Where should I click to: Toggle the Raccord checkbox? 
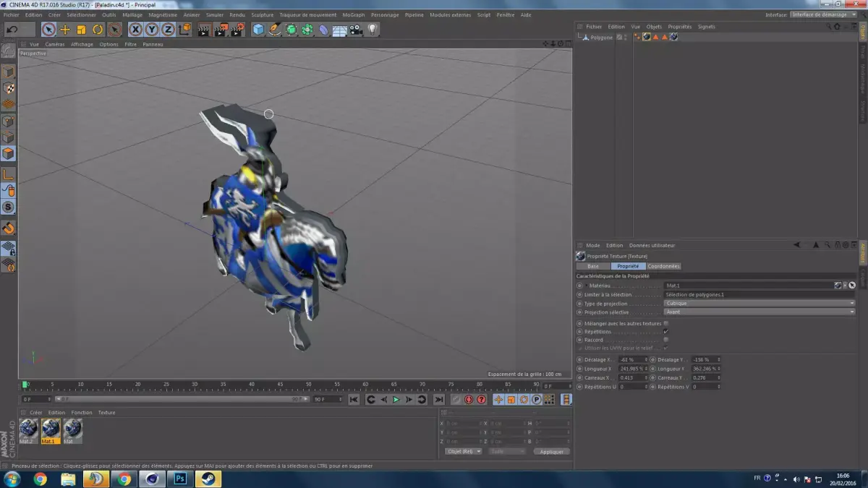click(665, 340)
